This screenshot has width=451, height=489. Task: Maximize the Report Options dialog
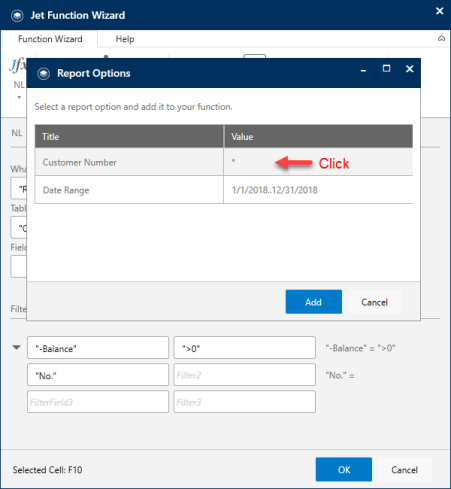click(386, 69)
